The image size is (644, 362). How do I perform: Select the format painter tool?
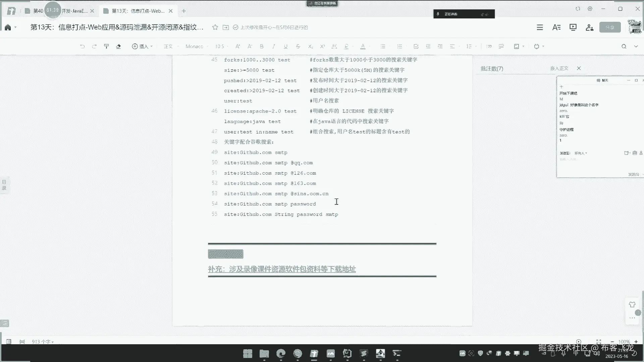coord(106,46)
